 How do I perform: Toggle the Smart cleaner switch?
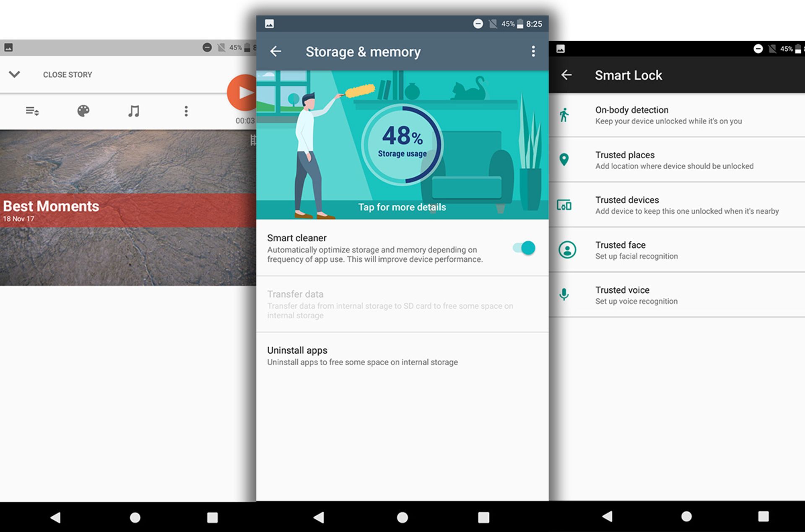click(524, 248)
